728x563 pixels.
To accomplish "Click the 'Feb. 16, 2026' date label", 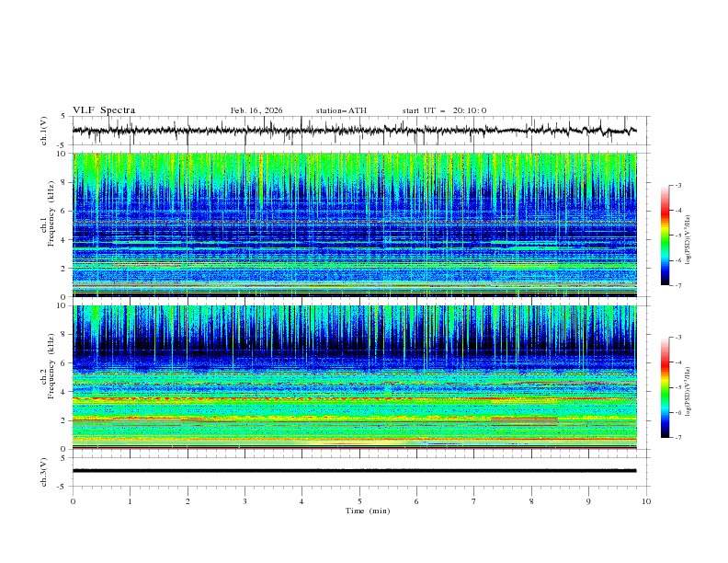I will click(x=256, y=110).
